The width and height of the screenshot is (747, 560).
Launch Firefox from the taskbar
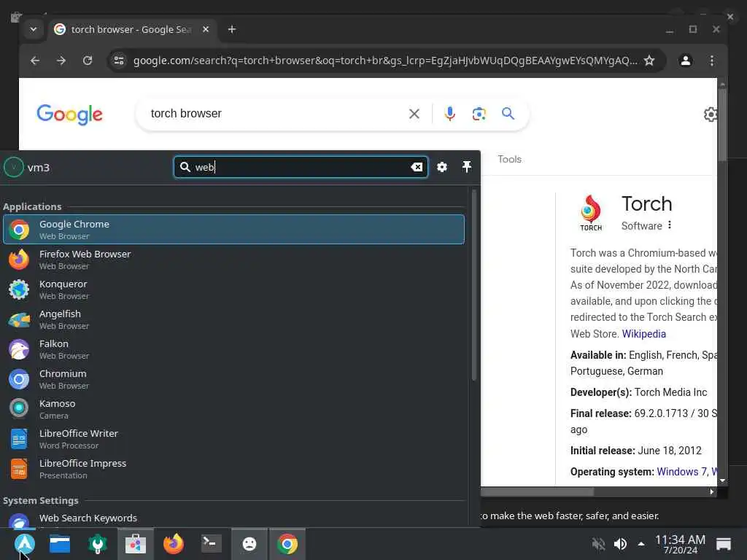coord(174,543)
